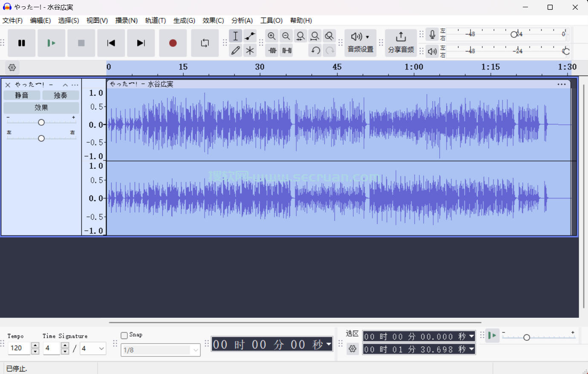Pause playback with the Pause button

22,43
